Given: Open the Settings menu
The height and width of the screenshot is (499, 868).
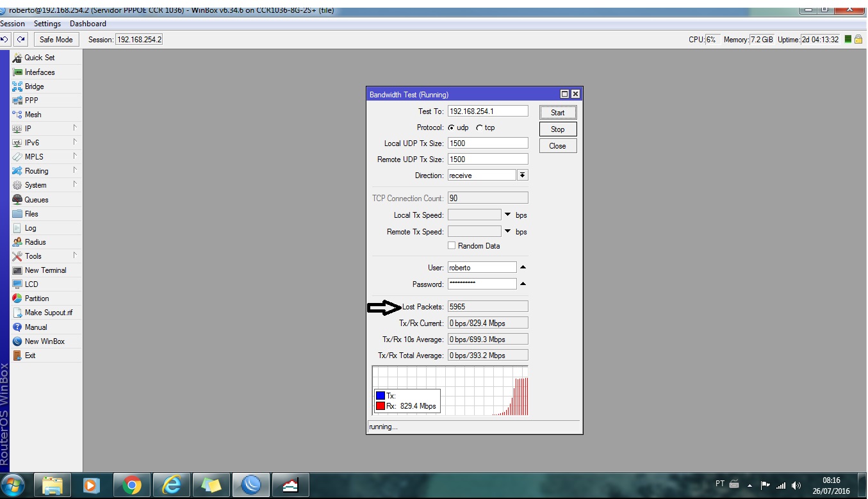Looking at the screenshot, I should [x=47, y=24].
